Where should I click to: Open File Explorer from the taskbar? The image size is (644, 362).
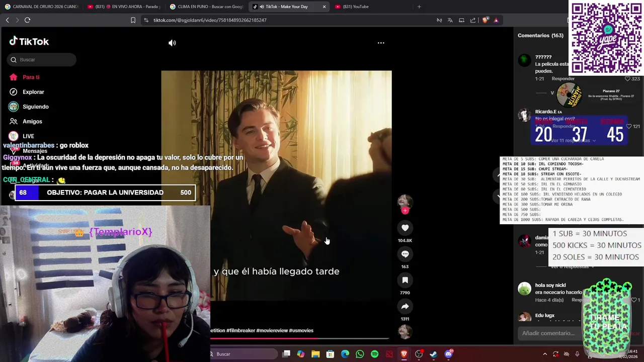pyautogui.click(x=315, y=354)
